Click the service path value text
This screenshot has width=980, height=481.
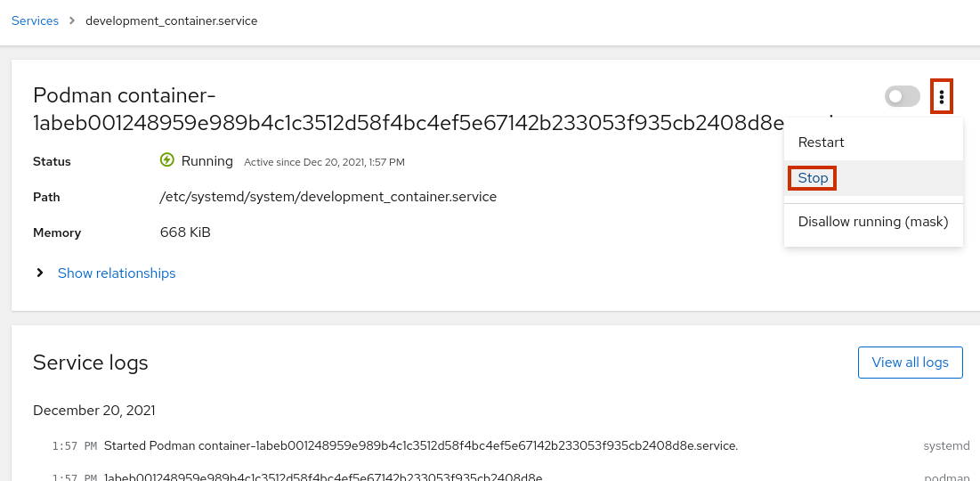point(328,197)
